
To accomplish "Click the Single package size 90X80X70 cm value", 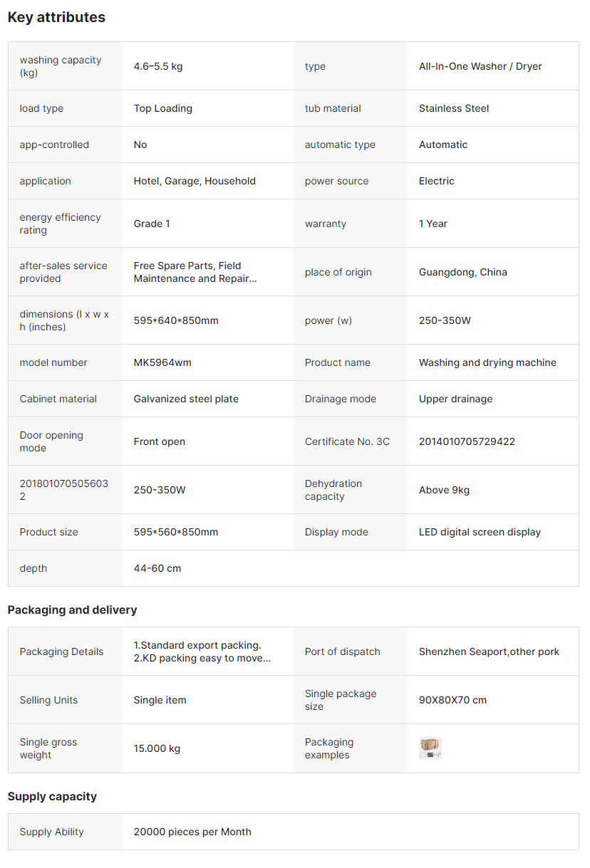I will coord(452,700).
